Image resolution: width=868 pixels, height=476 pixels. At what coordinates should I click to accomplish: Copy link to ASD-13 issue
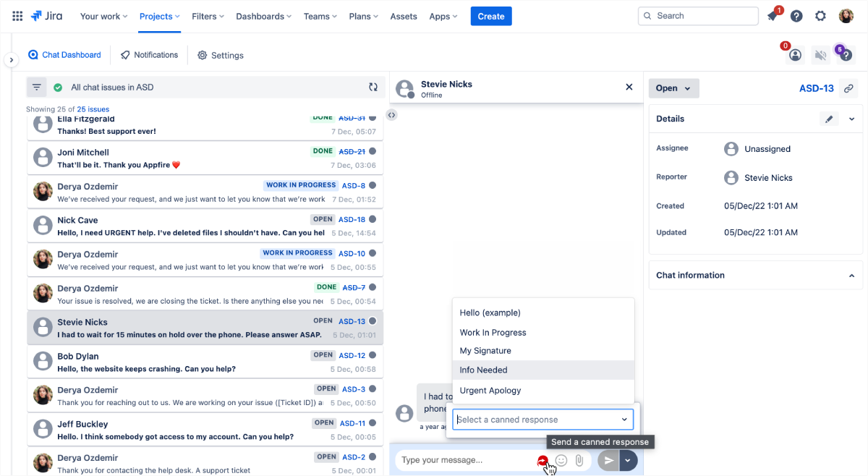(849, 88)
